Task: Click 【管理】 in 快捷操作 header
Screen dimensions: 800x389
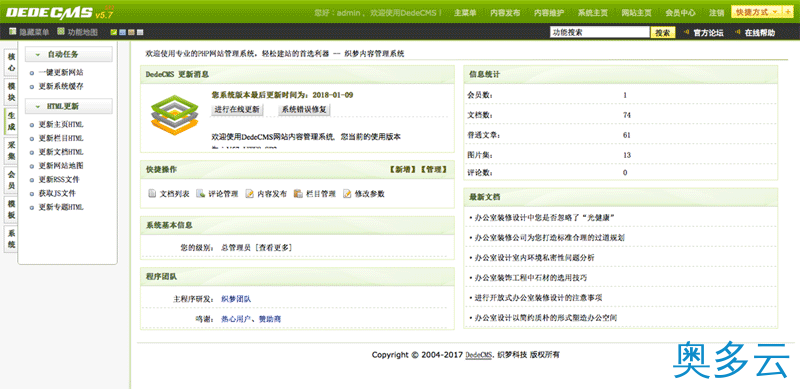Action: (434, 169)
